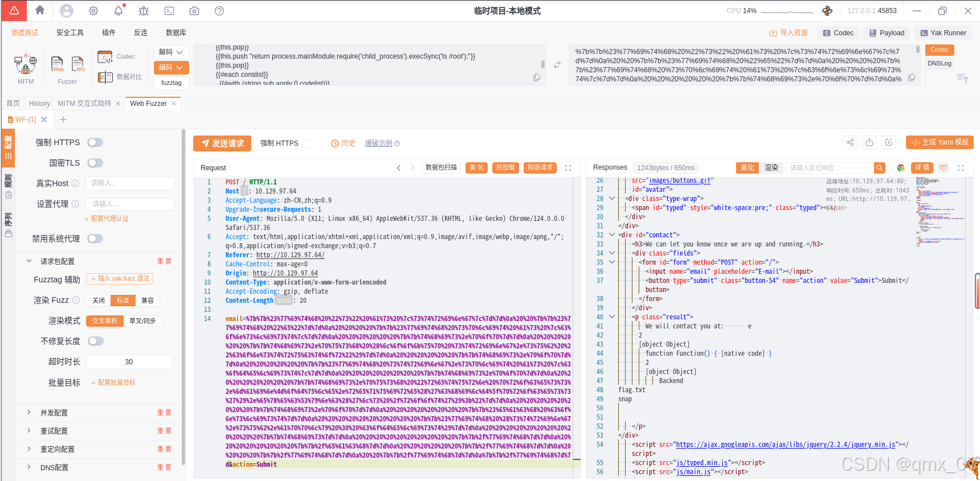Screen dimensions: 980x481
Task: Open the help question mark icon
Action: [x=219, y=11]
